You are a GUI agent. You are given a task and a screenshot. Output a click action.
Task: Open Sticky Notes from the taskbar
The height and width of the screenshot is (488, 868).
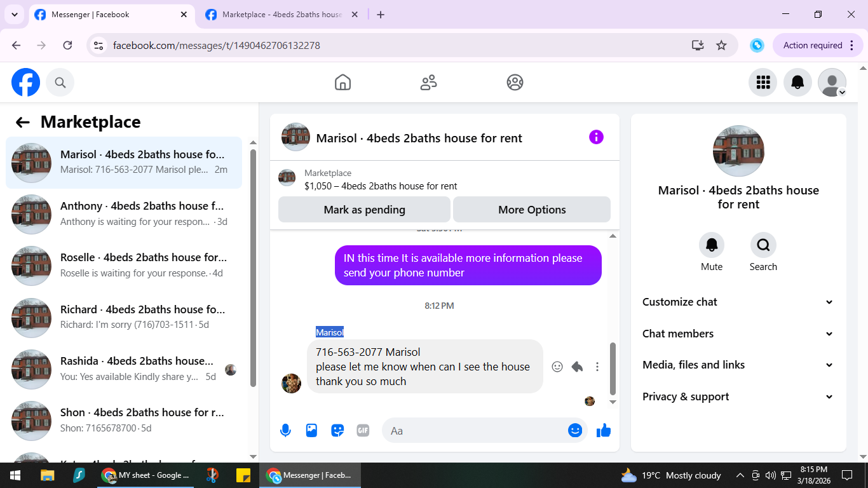(243, 475)
